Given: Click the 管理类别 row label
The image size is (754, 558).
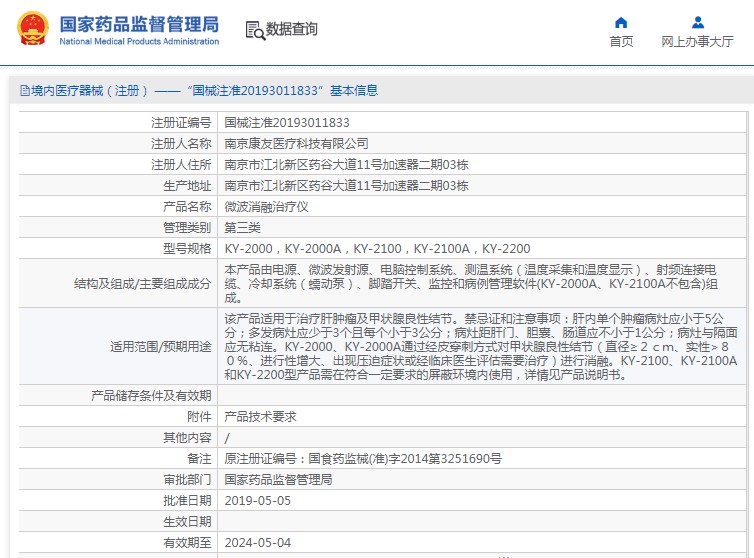Looking at the screenshot, I should [187, 228].
